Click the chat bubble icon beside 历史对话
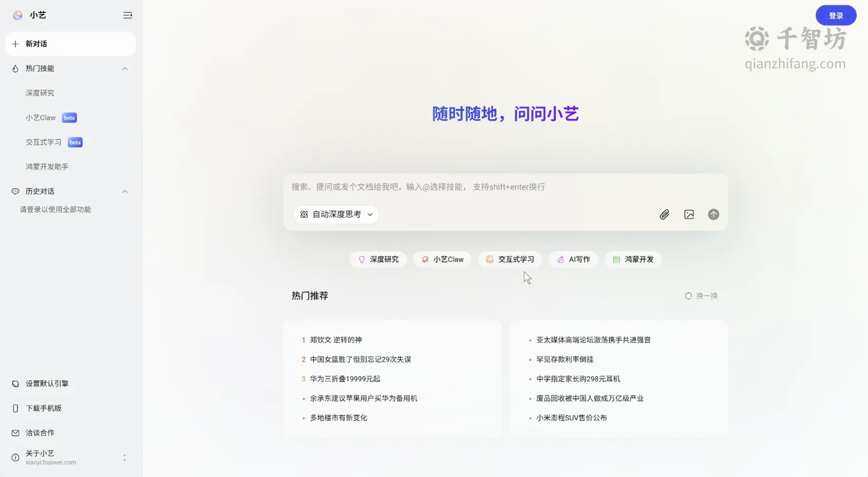This screenshot has width=868, height=477. click(15, 191)
